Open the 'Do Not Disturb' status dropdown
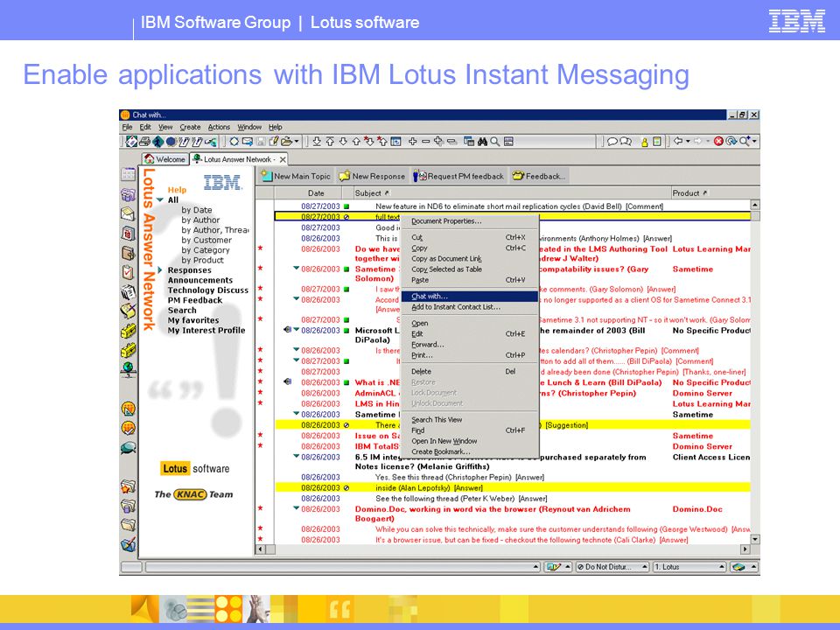 tap(645, 567)
